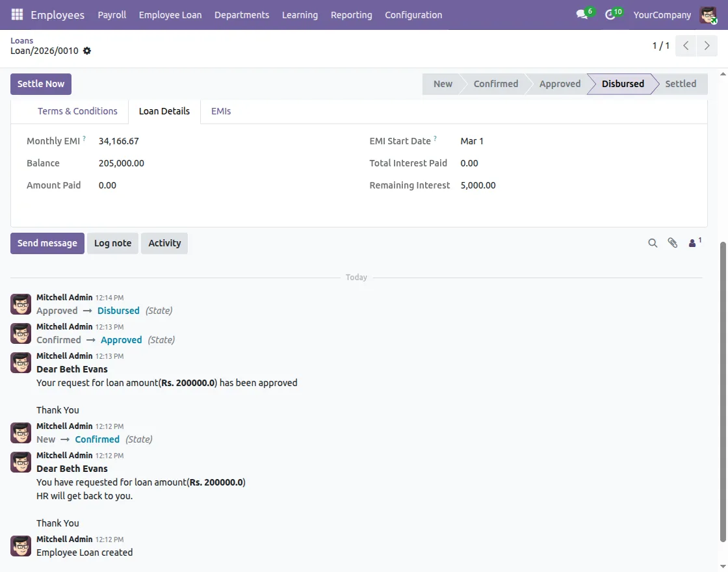The height and width of the screenshot is (572, 728).
Task: Click the gear icon beside Loan/2026/0010
Action: (87, 51)
